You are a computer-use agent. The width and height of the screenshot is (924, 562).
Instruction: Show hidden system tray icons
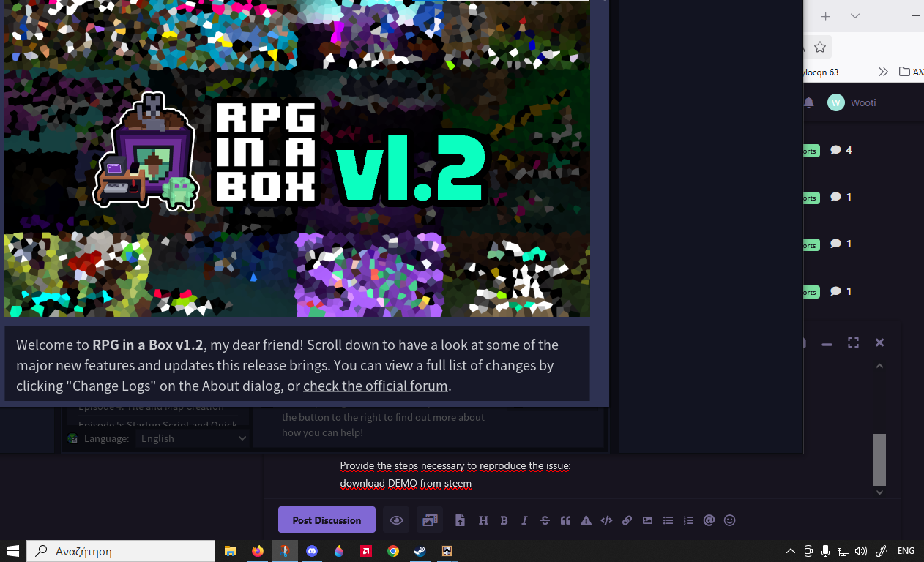pos(791,551)
